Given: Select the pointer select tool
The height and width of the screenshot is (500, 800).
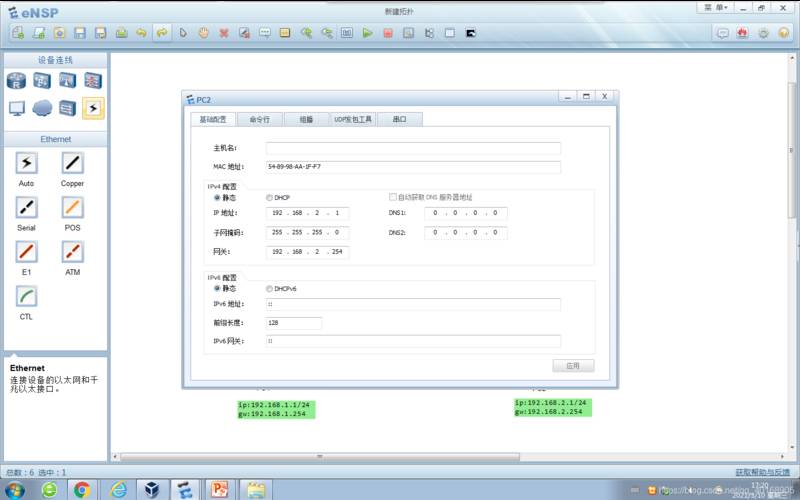Looking at the screenshot, I should [183, 33].
